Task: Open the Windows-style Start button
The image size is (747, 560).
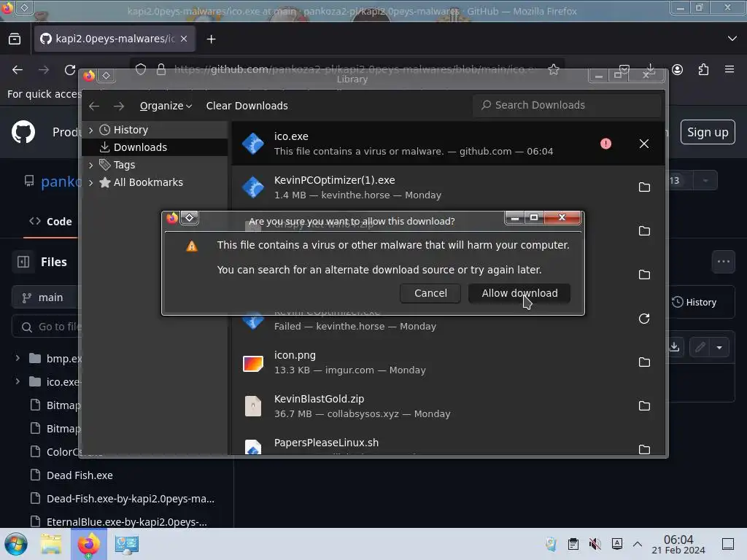Action: point(16,544)
